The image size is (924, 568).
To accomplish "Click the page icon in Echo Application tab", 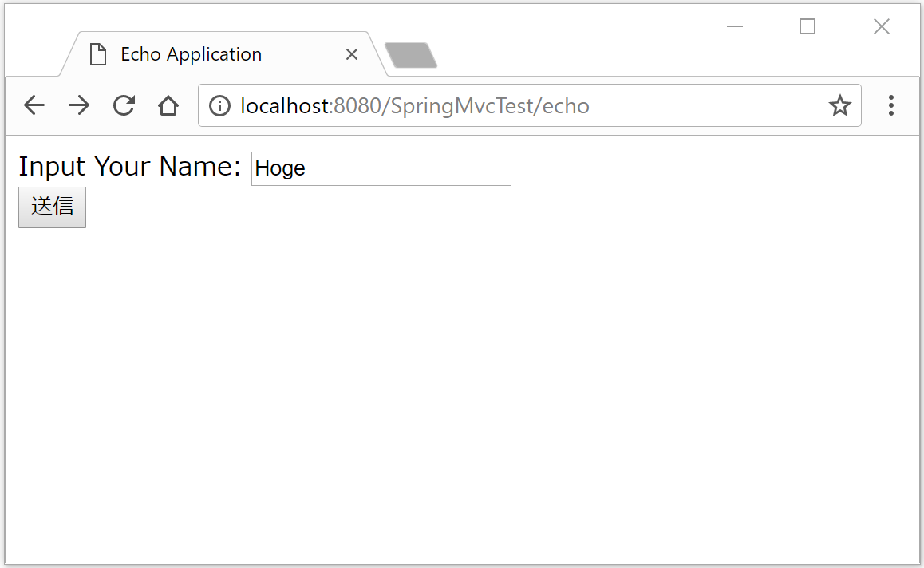I will click(x=98, y=54).
